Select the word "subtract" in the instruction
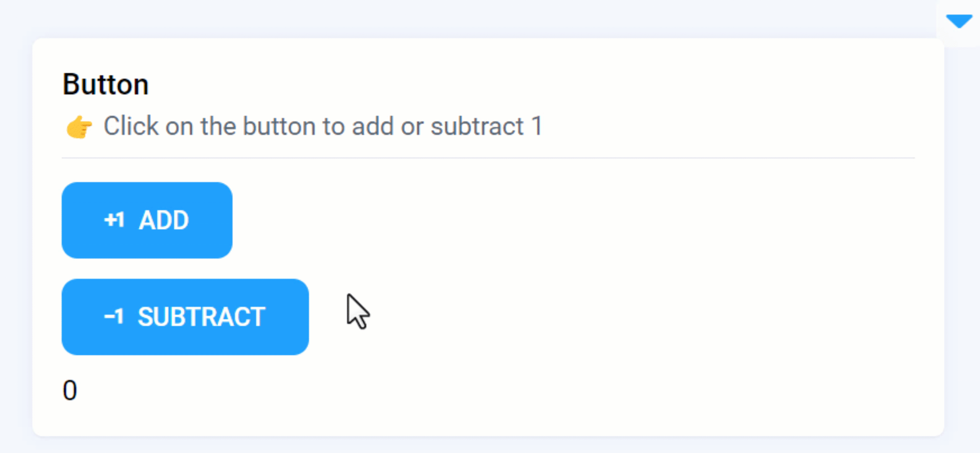The height and width of the screenshot is (453, 980). pyautogui.click(x=477, y=126)
